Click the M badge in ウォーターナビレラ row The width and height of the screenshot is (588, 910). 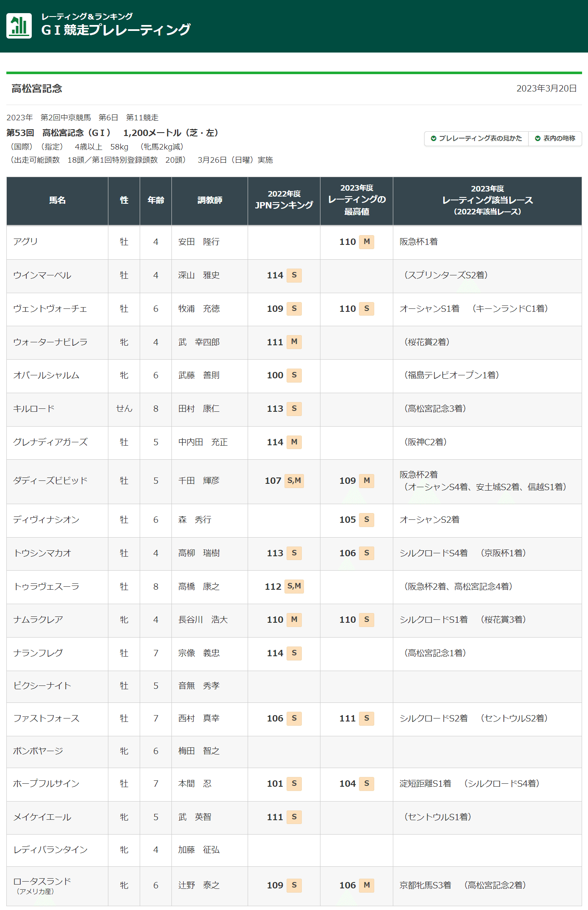pos(294,341)
